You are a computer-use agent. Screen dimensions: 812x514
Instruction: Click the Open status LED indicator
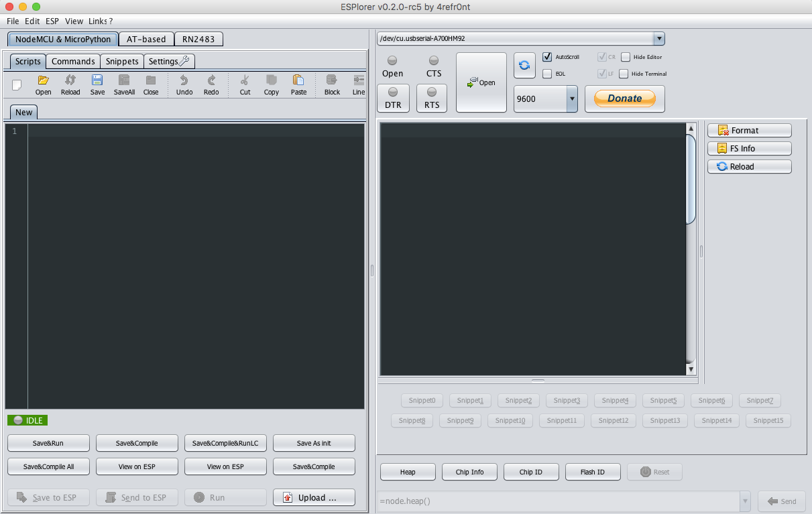coord(393,61)
